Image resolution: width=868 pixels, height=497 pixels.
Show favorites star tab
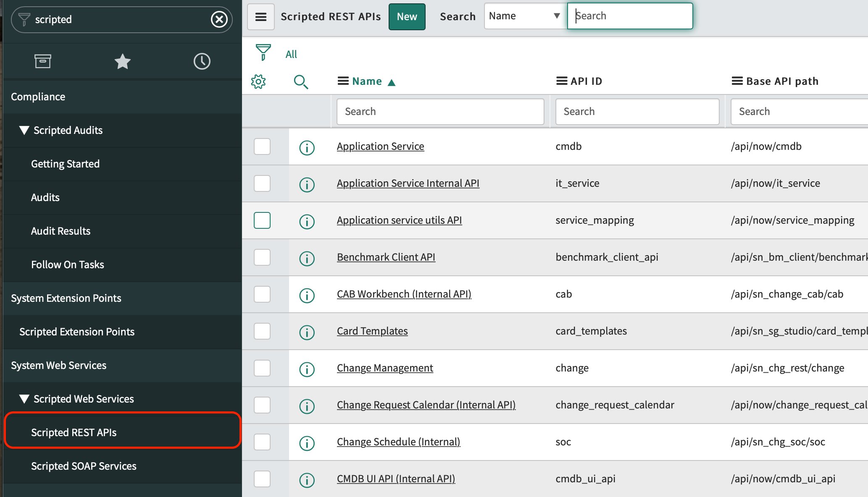point(122,61)
